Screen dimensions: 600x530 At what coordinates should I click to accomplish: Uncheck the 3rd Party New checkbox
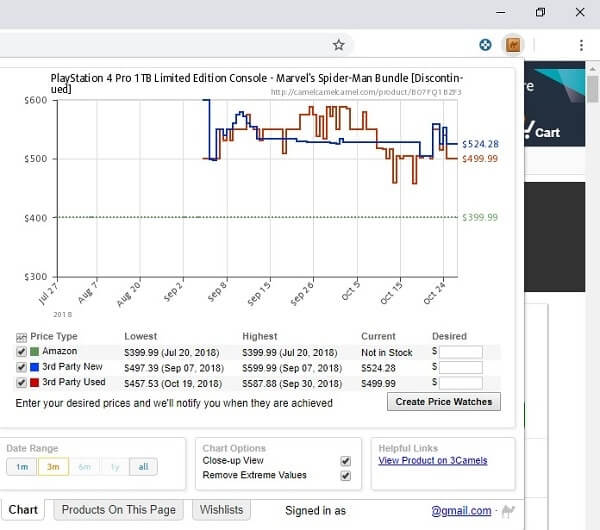point(21,367)
